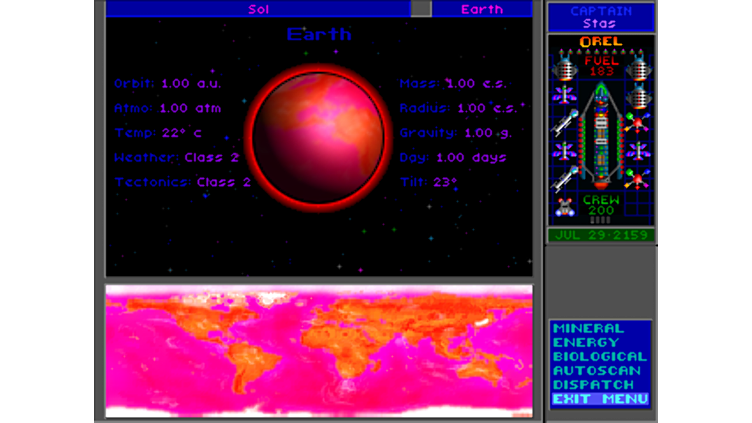
Task: Click the Captain Stas name box
Action: [601, 16]
